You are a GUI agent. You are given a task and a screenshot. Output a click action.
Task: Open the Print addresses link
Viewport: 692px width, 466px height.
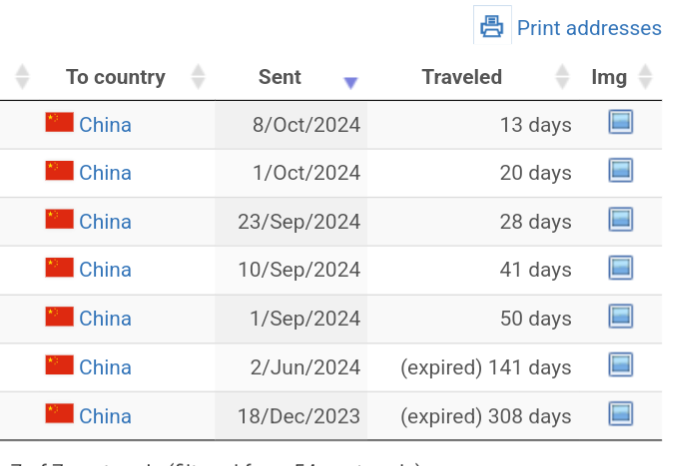coord(589,28)
